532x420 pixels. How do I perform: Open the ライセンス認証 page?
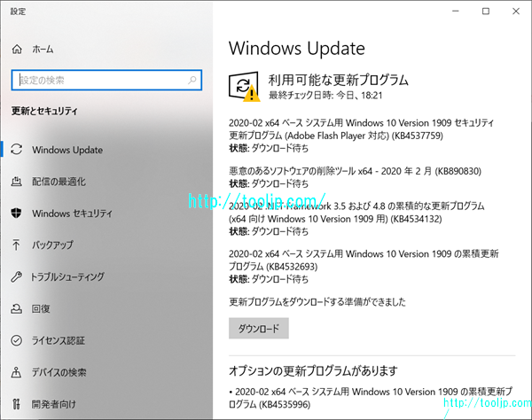(58, 340)
